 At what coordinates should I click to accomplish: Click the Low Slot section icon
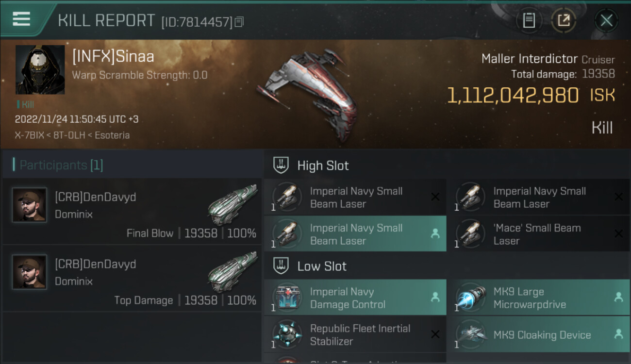[282, 266]
